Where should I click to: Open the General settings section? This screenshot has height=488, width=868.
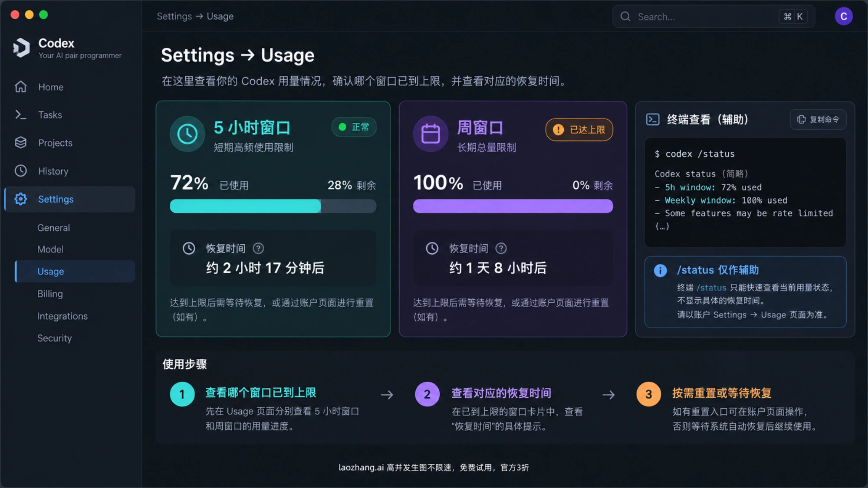pyautogui.click(x=53, y=228)
